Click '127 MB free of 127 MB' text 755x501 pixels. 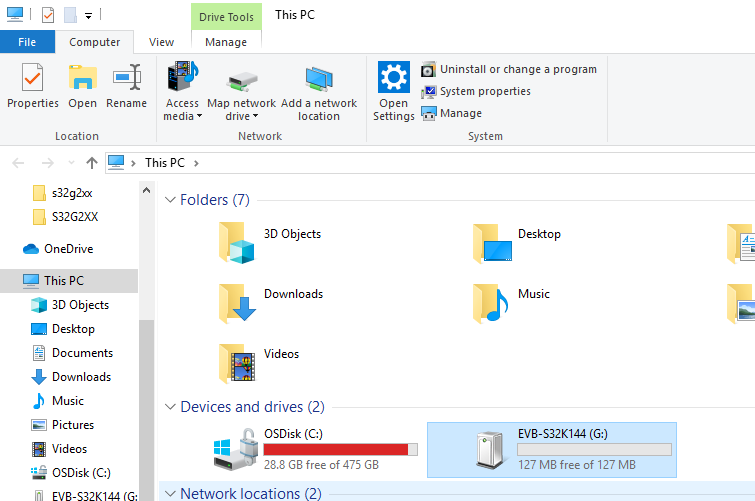[x=577, y=465]
